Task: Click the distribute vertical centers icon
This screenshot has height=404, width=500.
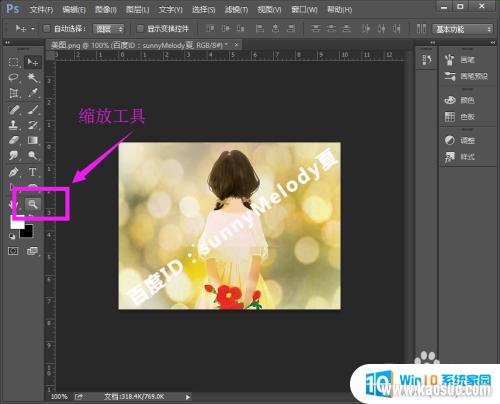Action: tap(331, 29)
